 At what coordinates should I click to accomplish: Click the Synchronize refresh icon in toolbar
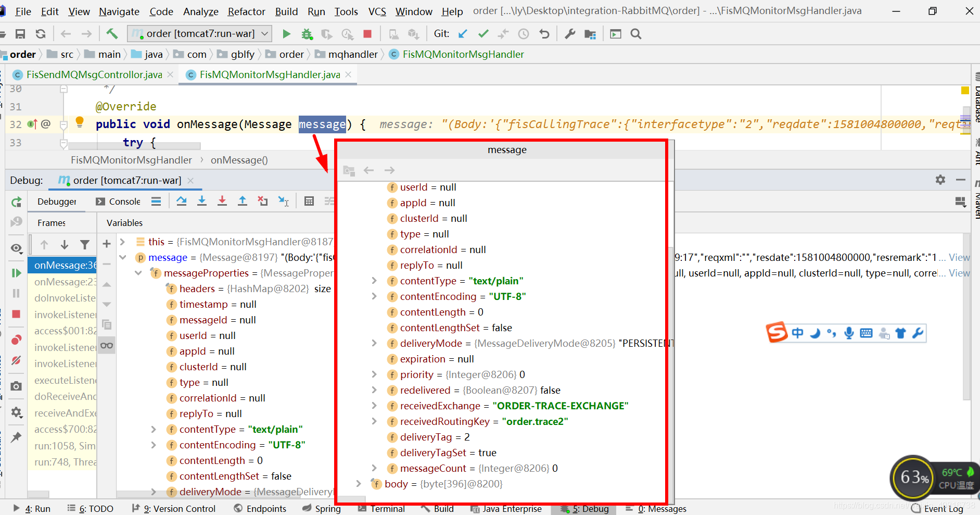pos(41,34)
